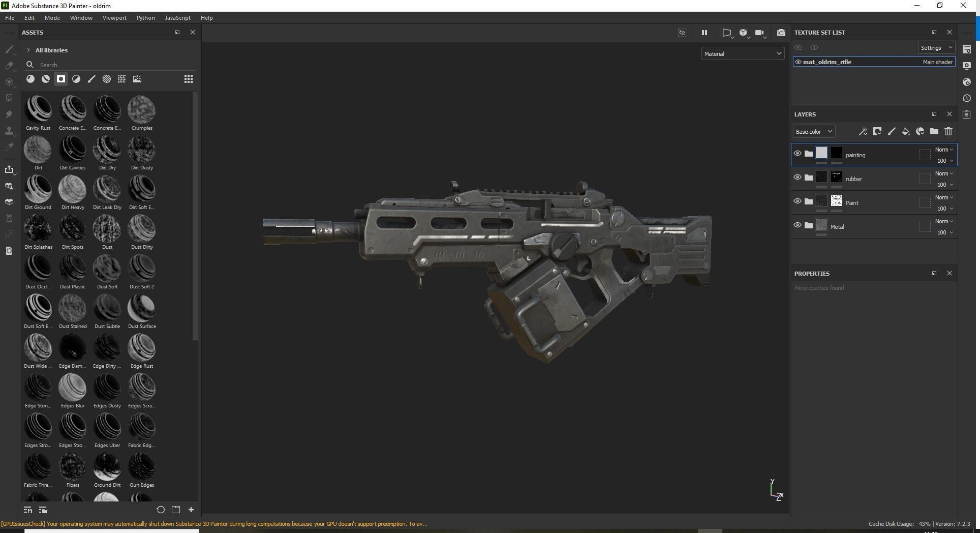Image resolution: width=980 pixels, height=533 pixels.
Task: Select the Polygon fill tool
Action: tap(9, 98)
